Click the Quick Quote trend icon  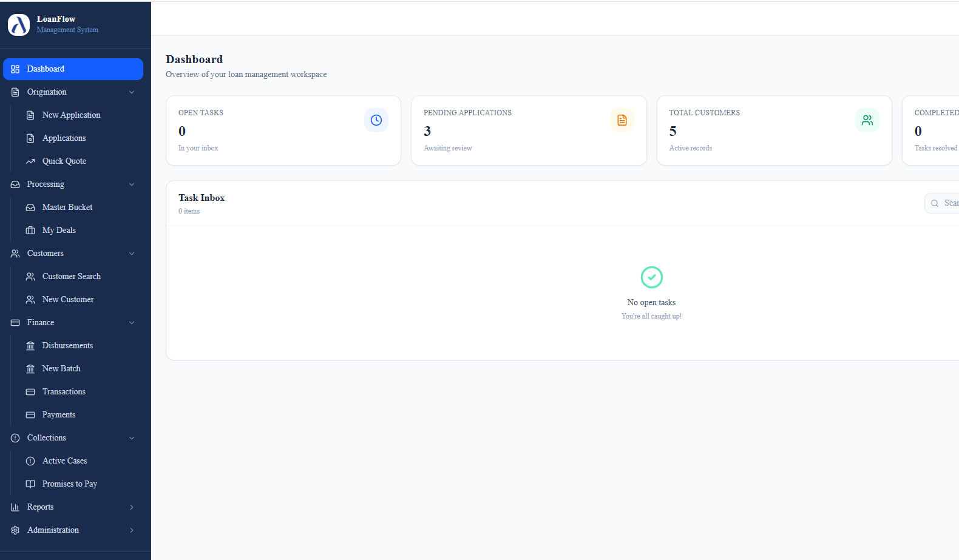(30, 161)
